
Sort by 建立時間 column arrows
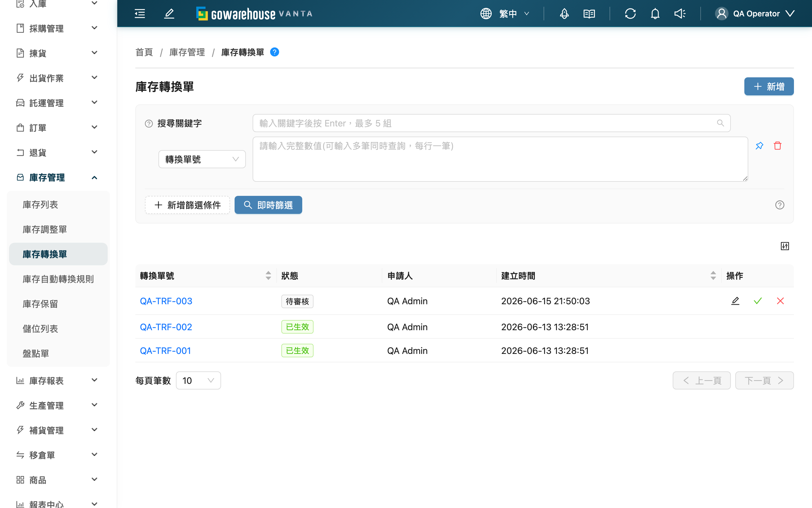[x=713, y=276]
